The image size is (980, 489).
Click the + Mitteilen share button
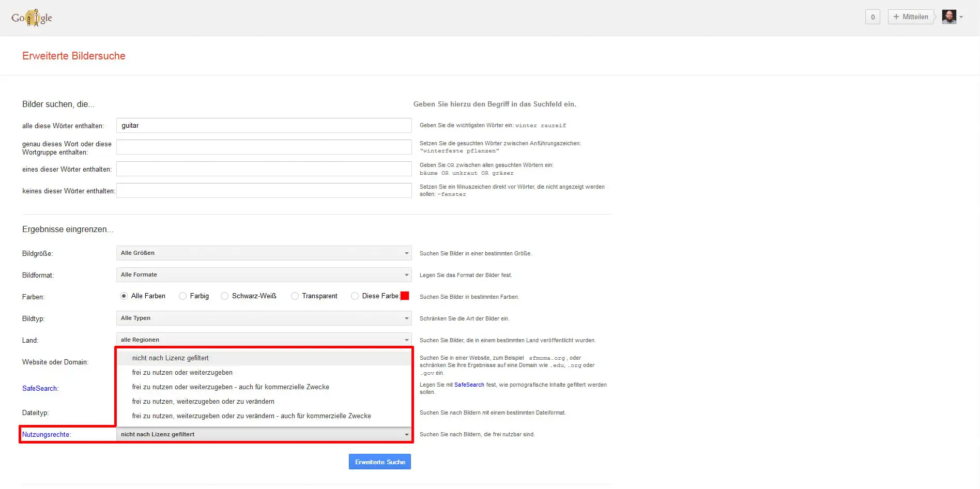click(911, 17)
